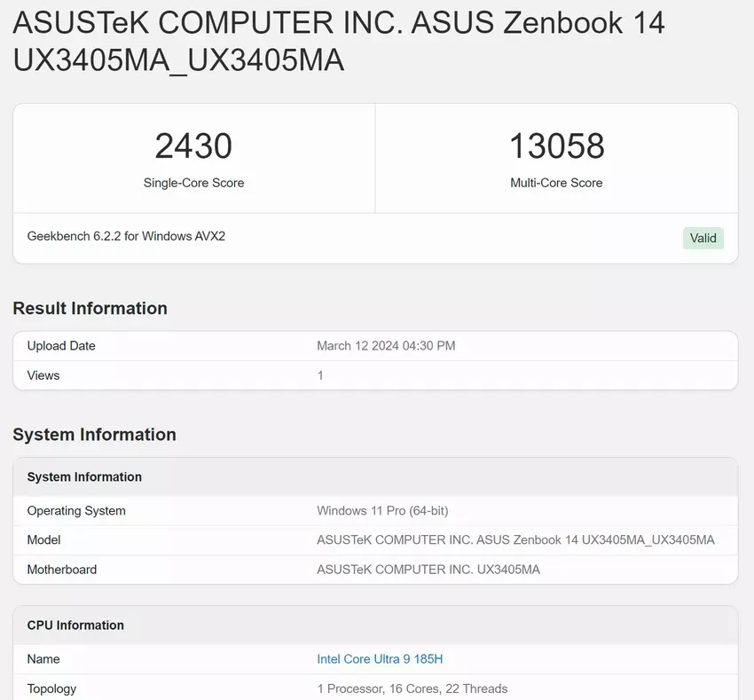Click the multi-core score 13058

tap(556, 146)
